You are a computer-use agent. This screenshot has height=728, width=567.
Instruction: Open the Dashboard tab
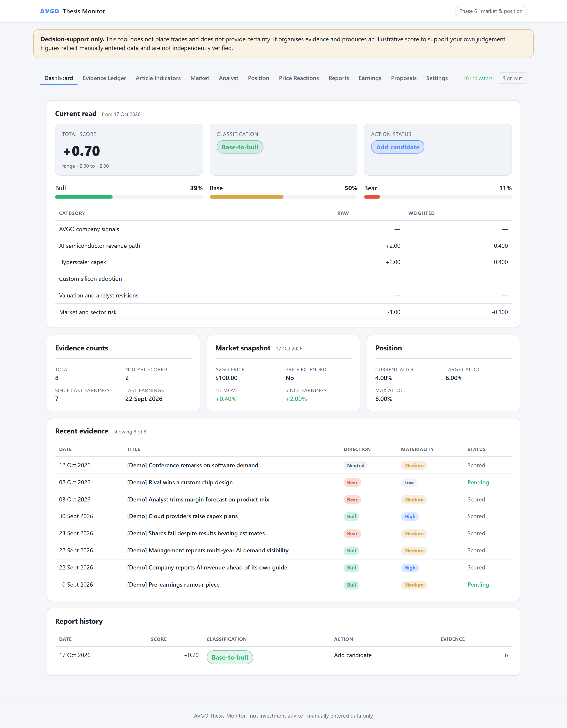coord(59,78)
